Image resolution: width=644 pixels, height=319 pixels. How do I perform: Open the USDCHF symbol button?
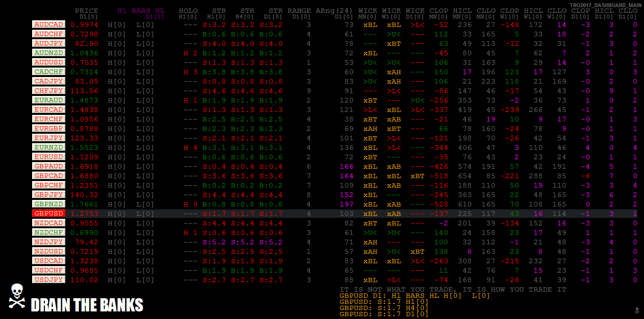(49, 270)
